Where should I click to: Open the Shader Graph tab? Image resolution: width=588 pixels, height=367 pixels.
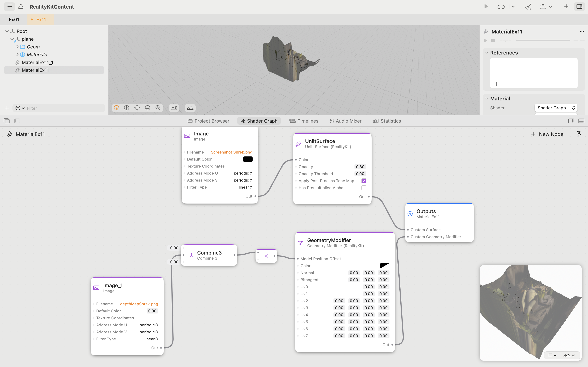259,121
